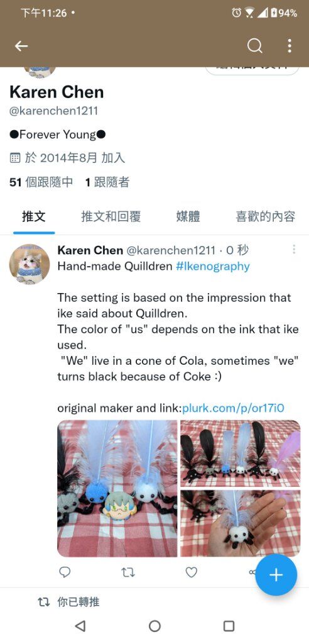Open search with magnifier icon
The width and height of the screenshot is (309, 644).
tap(254, 46)
